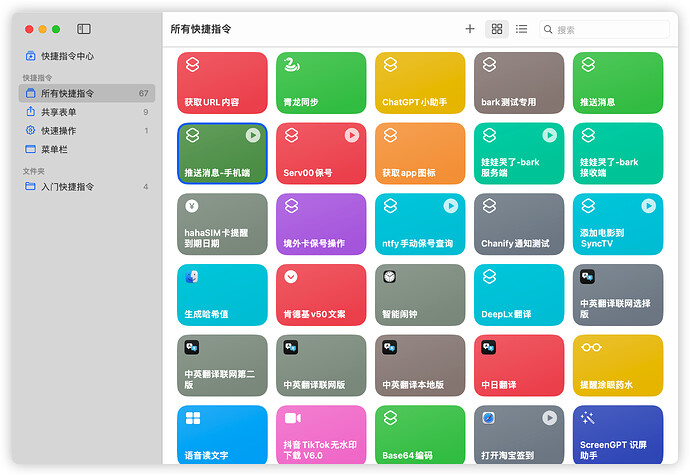The width and height of the screenshot is (690, 475).
Task: Click the yen icon on hahaSIM卡提醒
Action: coord(192,206)
